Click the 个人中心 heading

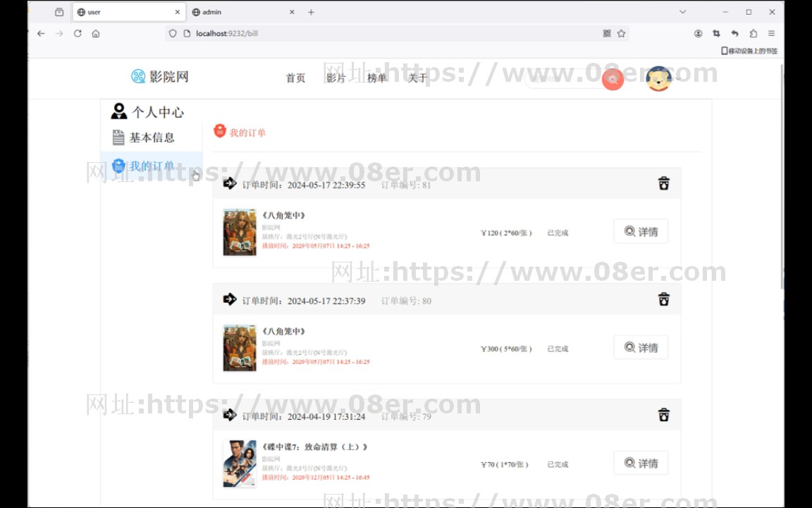click(147, 112)
